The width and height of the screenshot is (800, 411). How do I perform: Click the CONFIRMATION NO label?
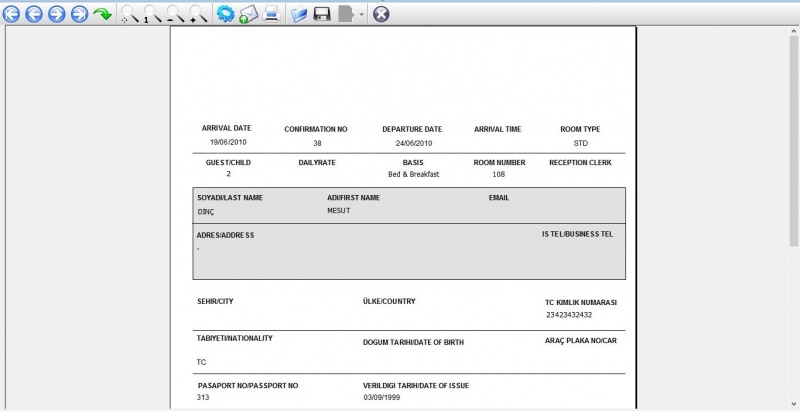tap(316, 130)
